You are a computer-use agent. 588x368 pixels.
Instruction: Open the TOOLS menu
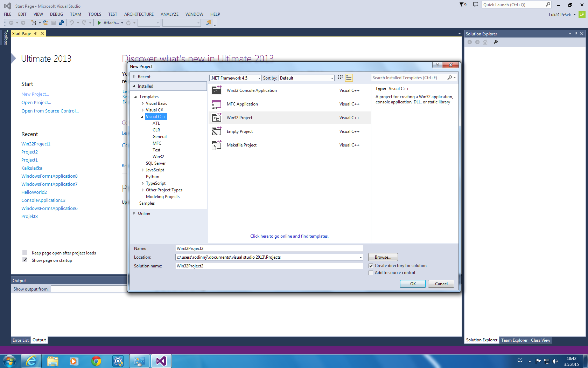(x=94, y=14)
